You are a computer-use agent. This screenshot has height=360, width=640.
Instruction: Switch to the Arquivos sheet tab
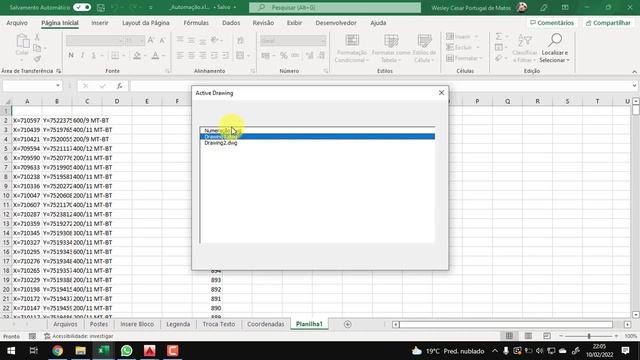(65, 324)
